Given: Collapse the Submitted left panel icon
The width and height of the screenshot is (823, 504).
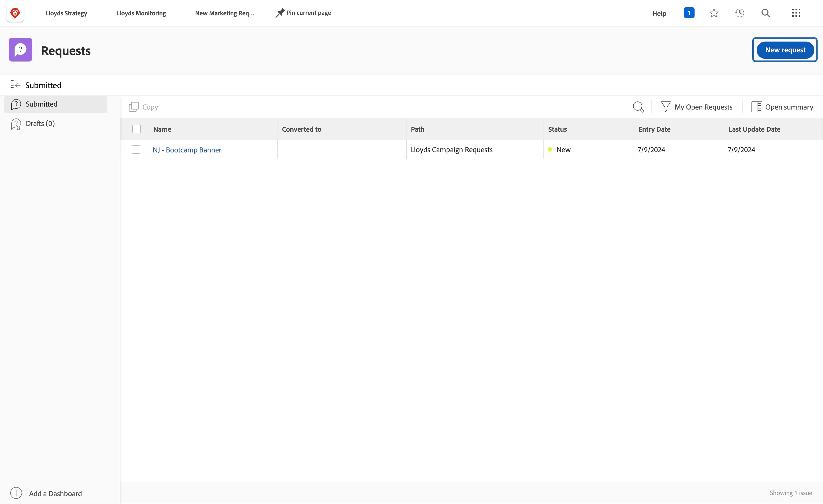Looking at the screenshot, I should [x=15, y=85].
